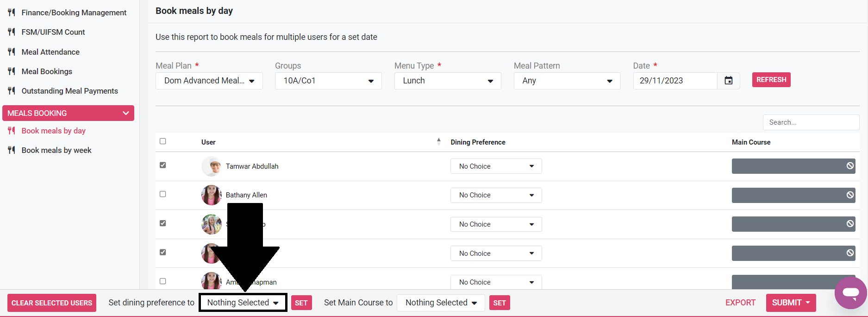Screen dimensions: 868x317
Task: Click CLEAR SELECTED USERS button
Action: click(x=52, y=303)
